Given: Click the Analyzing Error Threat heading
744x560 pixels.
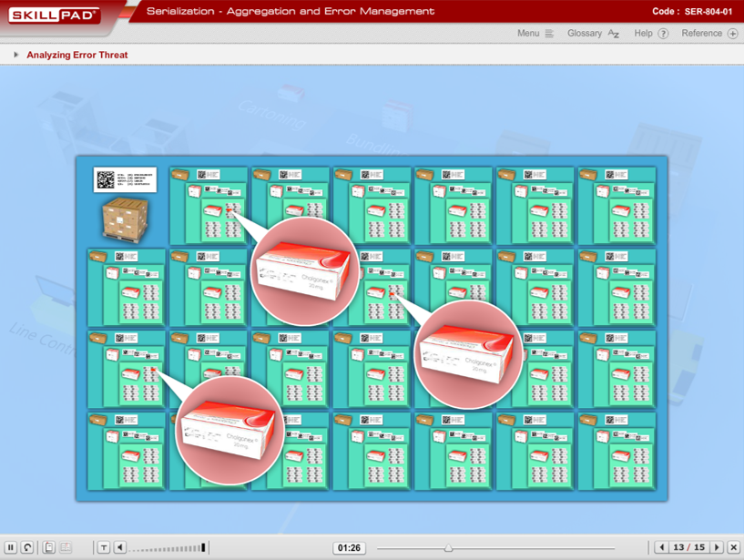Looking at the screenshot, I should (77, 55).
